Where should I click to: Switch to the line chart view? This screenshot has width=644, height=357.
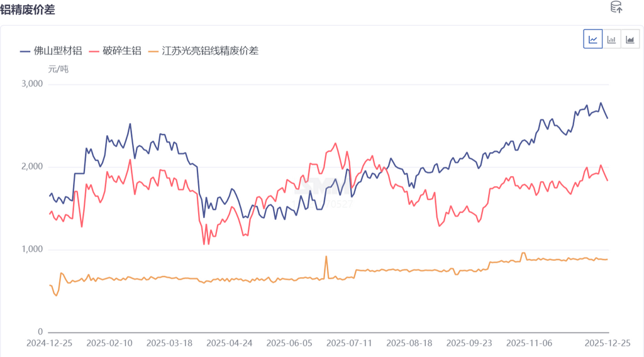[x=592, y=39]
